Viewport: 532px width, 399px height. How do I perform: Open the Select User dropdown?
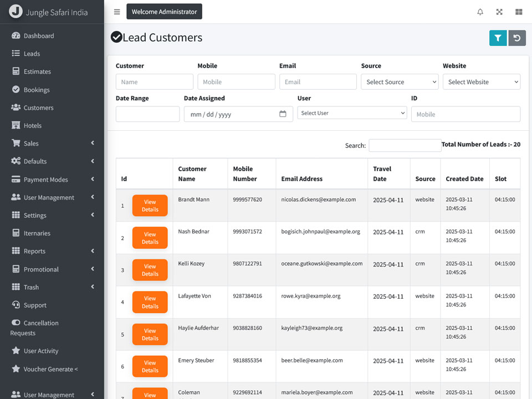(352, 113)
